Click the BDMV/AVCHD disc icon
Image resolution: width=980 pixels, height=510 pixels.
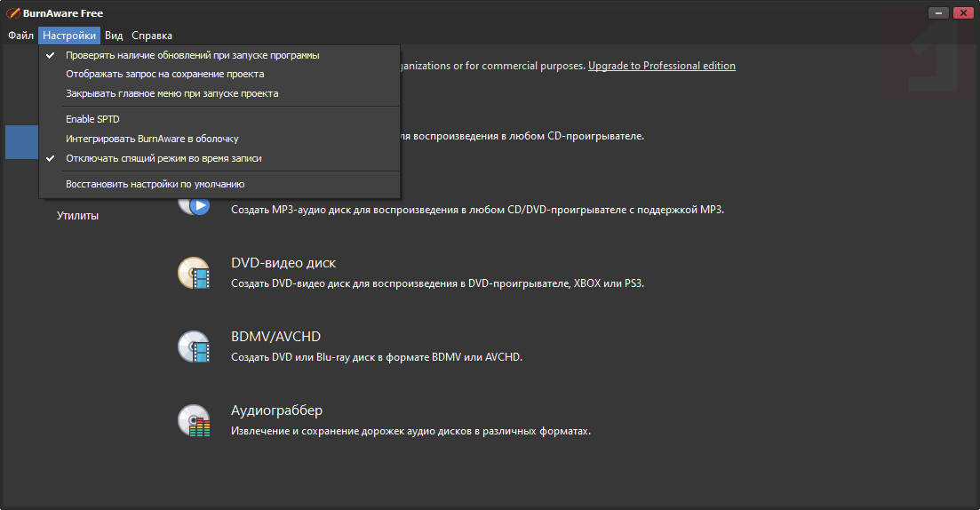[x=194, y=347]
